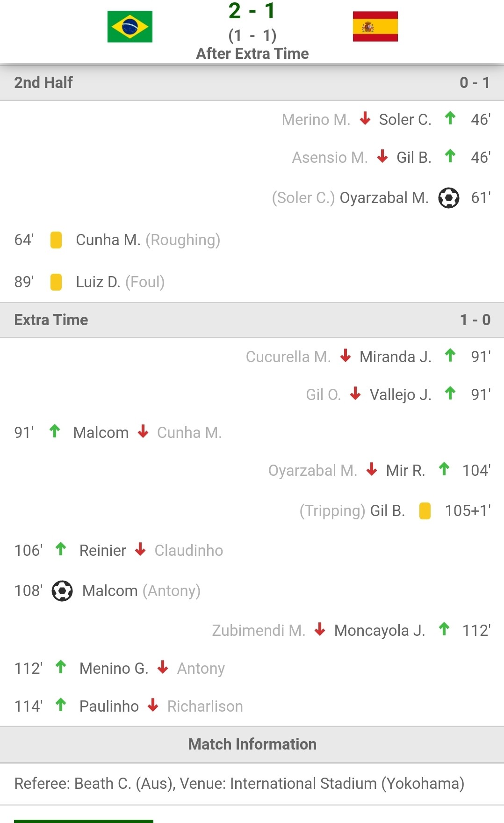The height and width of the screenshot is (823, 504).
Task: Click the goal ball icon at 61'
Action: pos(449,198)
